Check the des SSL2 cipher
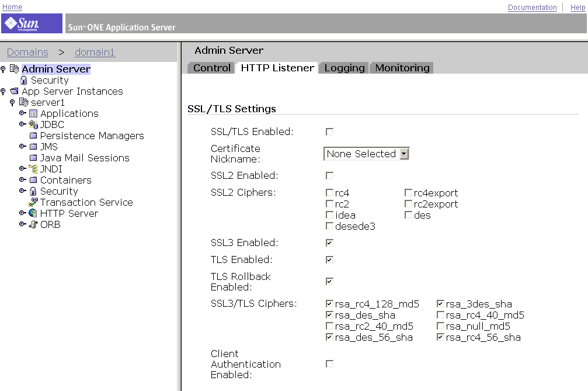The image size is (588, 391). click(x=408, y=215)
